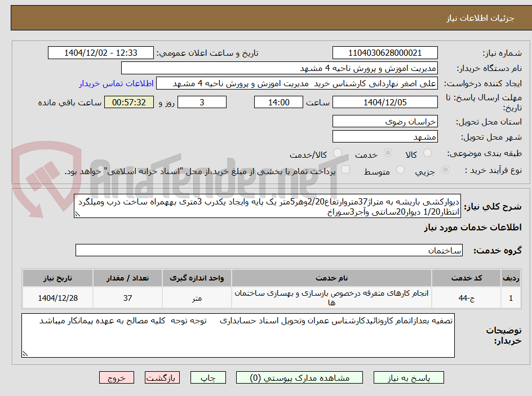Open مشاهده مدارک پیوستی (0) button
532x396 pixels.
(299, 377)
